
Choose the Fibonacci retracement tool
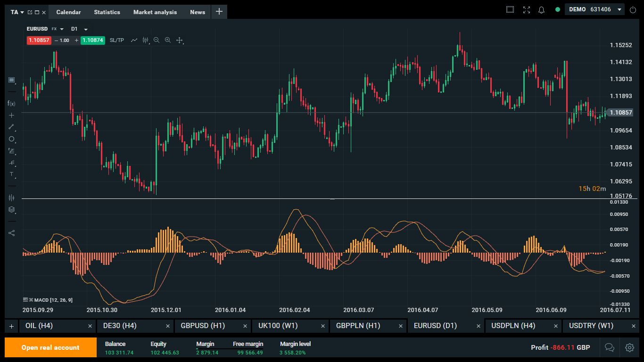coord(11,151)
